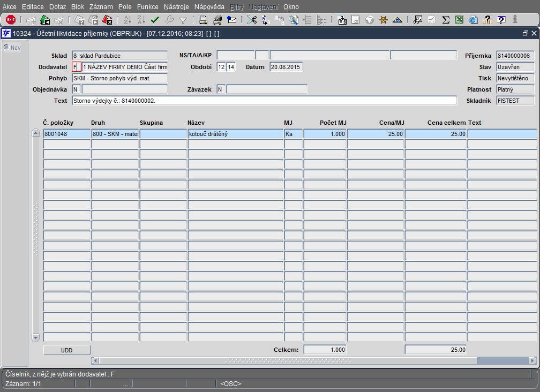Click the Sklad field with sklad Pardubice
The image size is (540, 392).
(x=120, y=55)
